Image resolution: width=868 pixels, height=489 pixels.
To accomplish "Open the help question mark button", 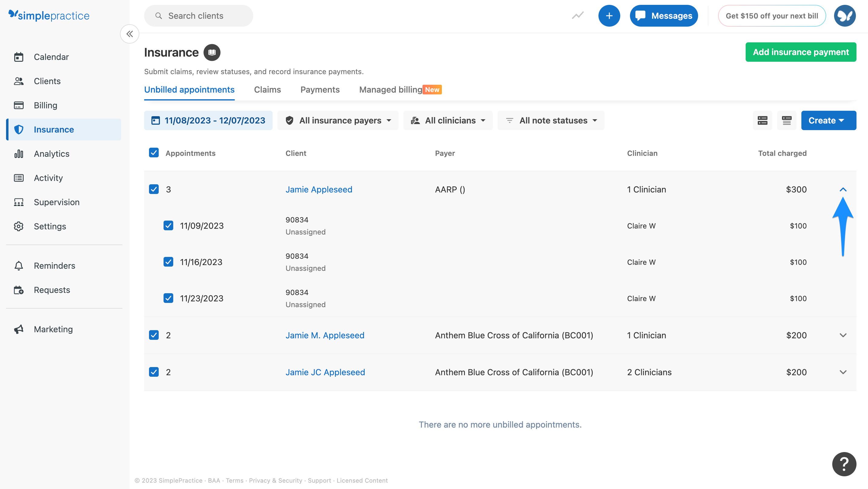I will point(844,464).
